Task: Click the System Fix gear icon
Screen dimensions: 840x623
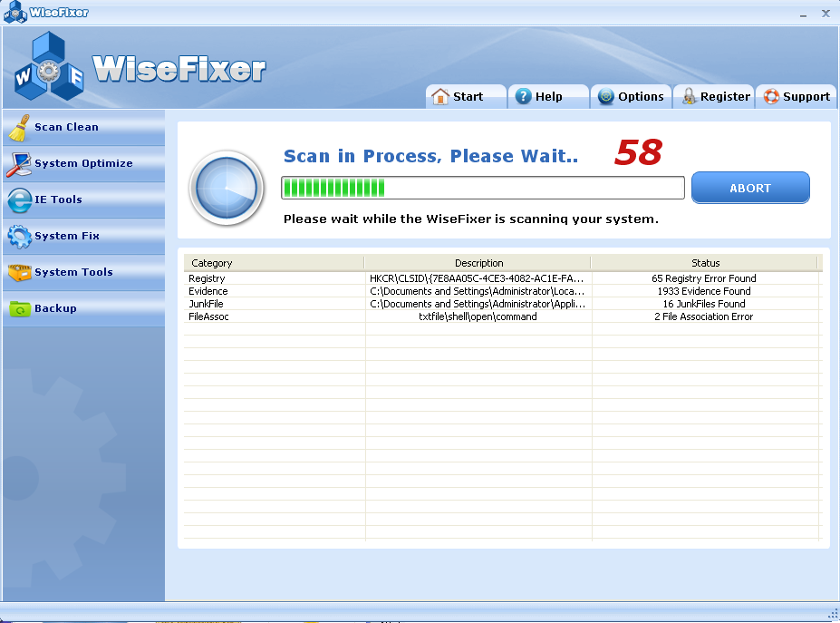Action: [18, 237]
